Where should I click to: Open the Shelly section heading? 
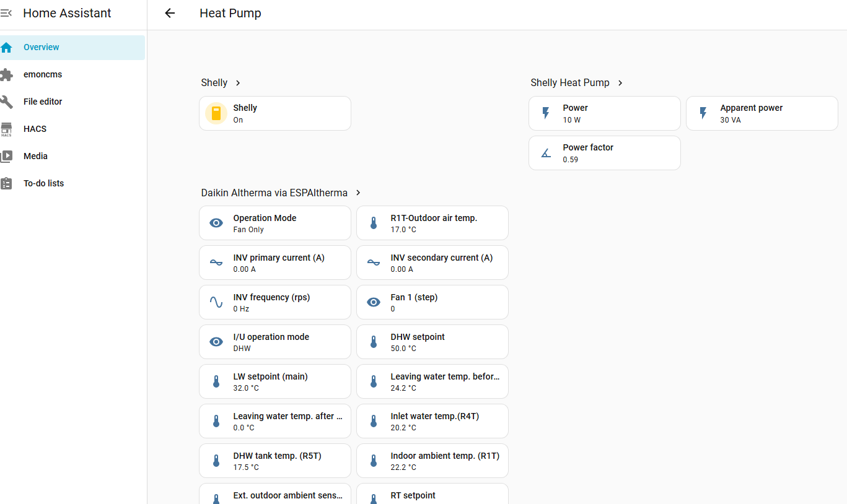coord(214,83)
